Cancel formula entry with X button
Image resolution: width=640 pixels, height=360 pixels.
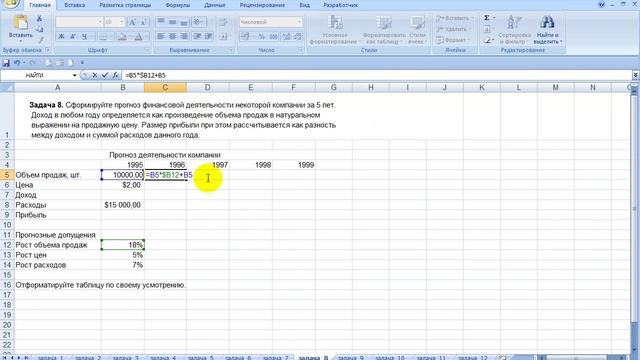pyautogui.click(x=95, y=75)
